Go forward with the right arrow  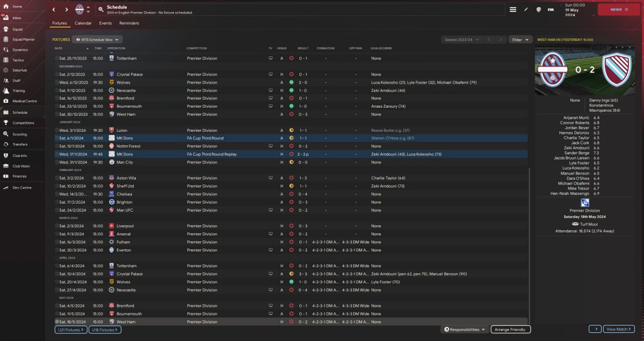tap(66, 10)
